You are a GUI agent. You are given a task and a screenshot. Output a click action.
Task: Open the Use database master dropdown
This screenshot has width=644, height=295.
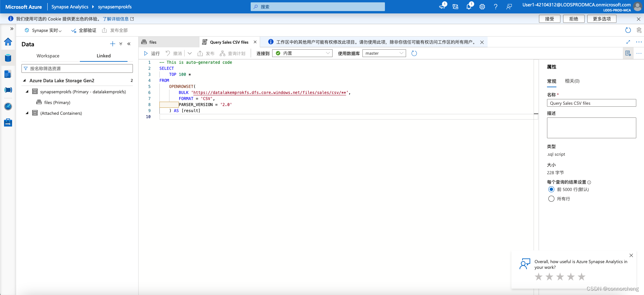(x=384, y=53)
